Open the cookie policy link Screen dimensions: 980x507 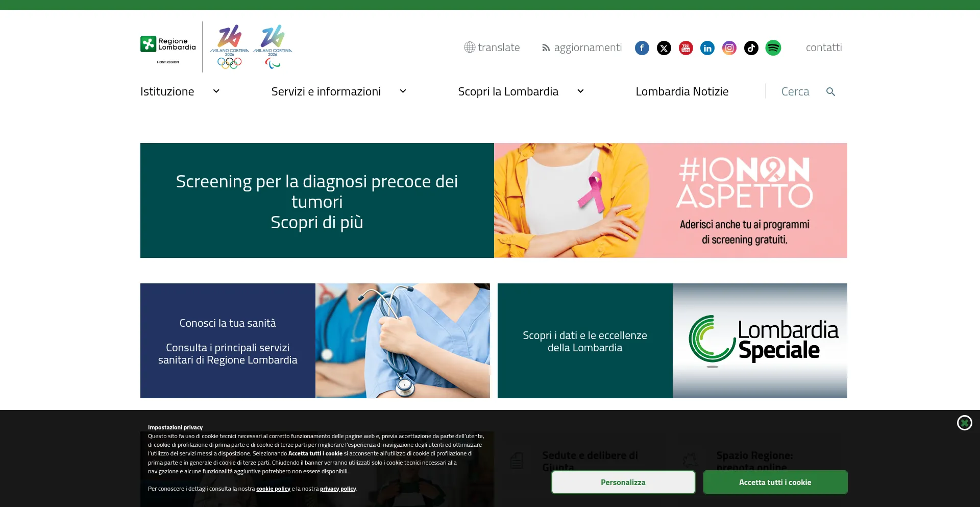[x=273, y=489]
